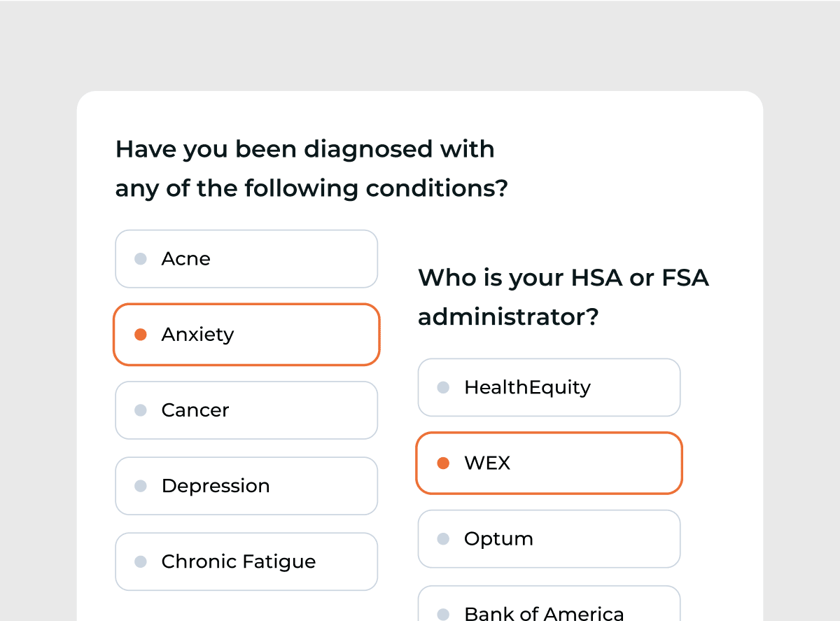Select the Optum label text

(498, 539)
